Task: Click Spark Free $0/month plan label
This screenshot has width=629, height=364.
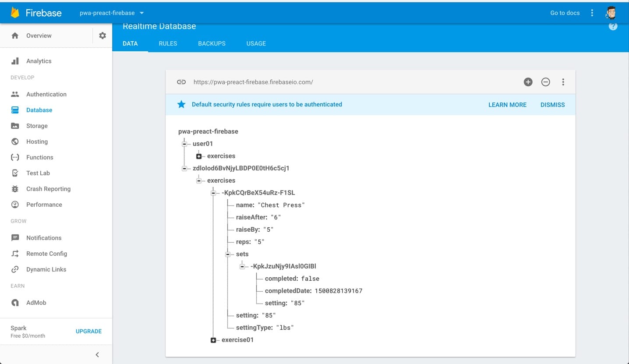Action: click(28, 332)
